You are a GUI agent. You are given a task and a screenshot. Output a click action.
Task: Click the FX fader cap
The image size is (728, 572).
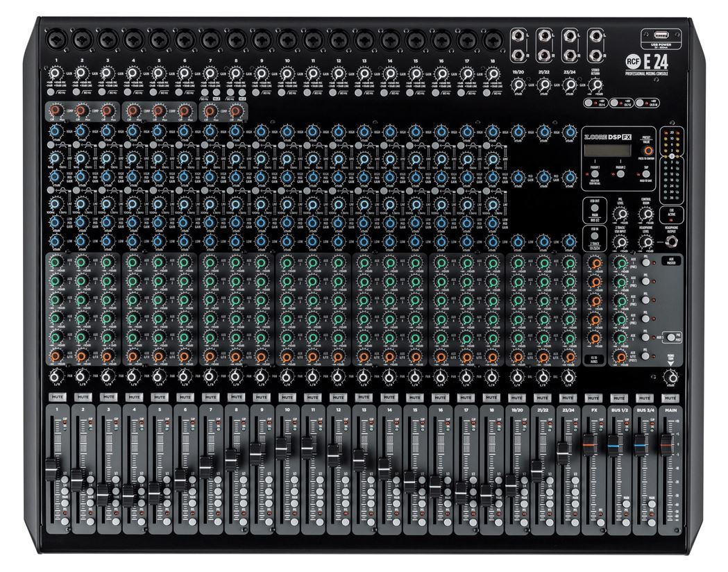coord(589,446)
